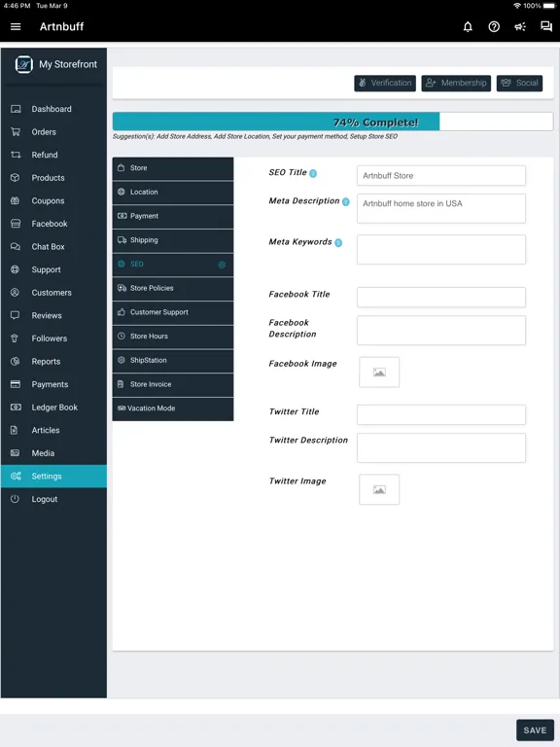Click the Membership button
The image size is (560, 747).
[456, 84]
